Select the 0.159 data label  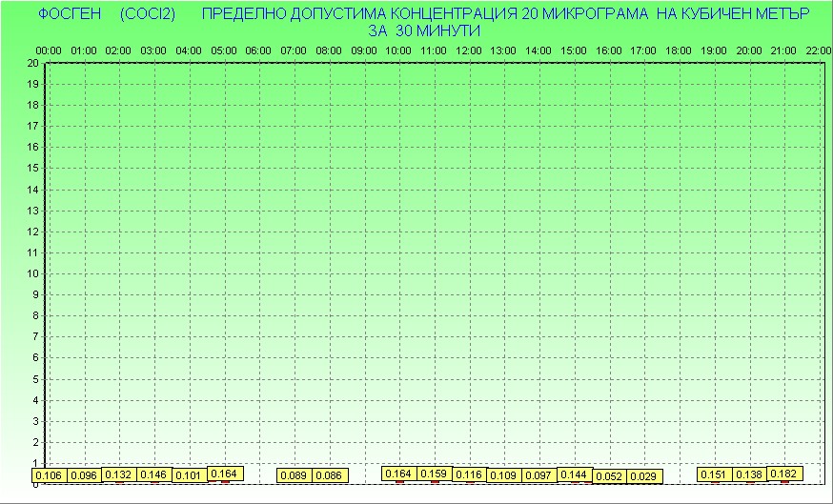pos(434,474)
